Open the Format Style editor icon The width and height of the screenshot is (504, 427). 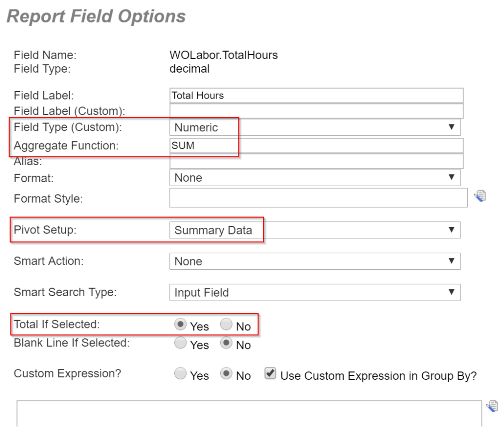(480, 196)
